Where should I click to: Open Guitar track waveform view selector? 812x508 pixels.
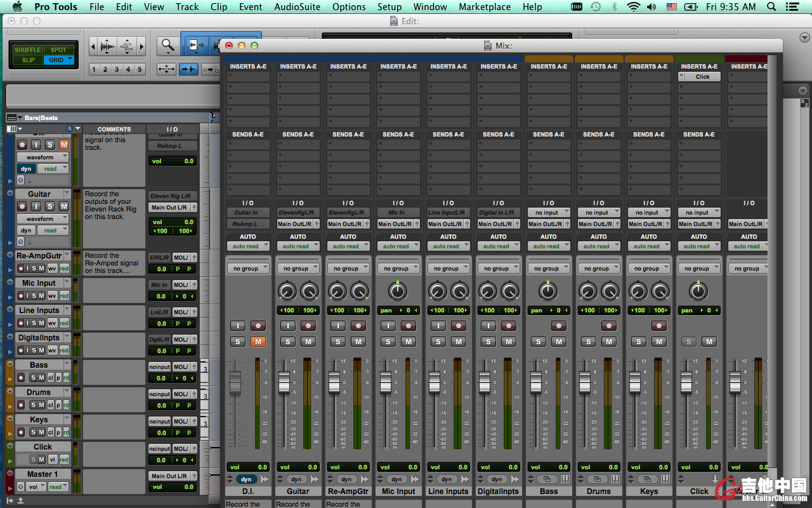(43, 218)
